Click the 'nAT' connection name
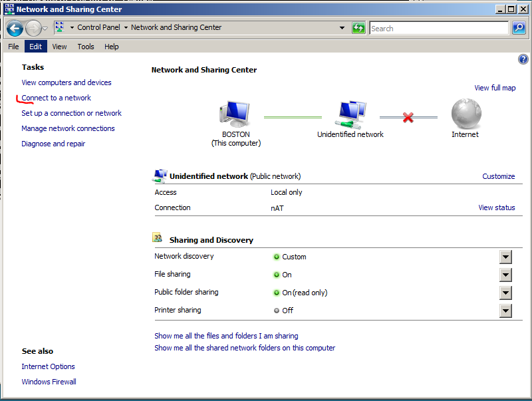 [x=277, y=208]
